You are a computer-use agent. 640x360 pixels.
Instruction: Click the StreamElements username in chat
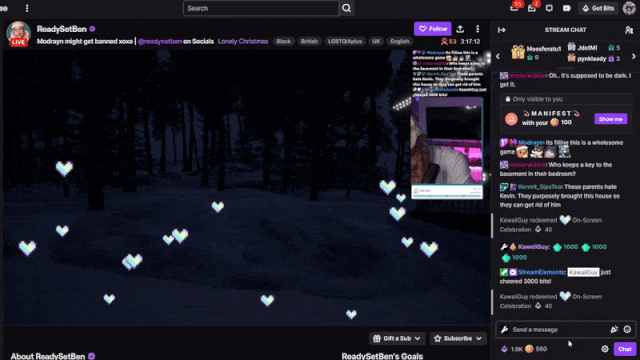(x=542, y=272)
